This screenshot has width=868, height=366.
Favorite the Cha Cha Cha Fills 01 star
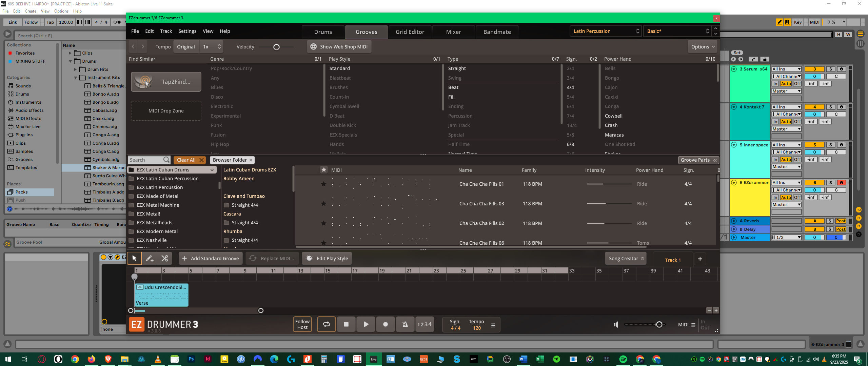323,184
